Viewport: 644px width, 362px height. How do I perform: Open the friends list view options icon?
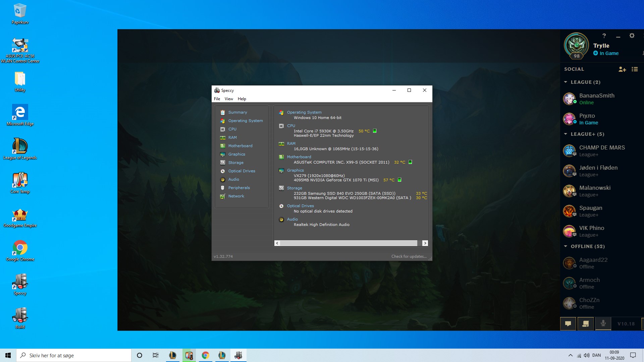tap(635, 69)
